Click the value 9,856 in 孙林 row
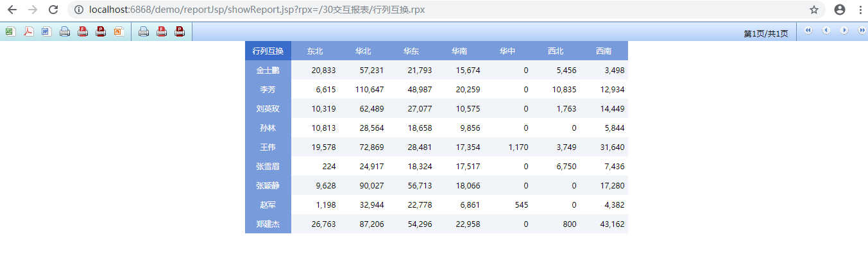Viewport: 868px width, 275px height. [x=470, y=128]
